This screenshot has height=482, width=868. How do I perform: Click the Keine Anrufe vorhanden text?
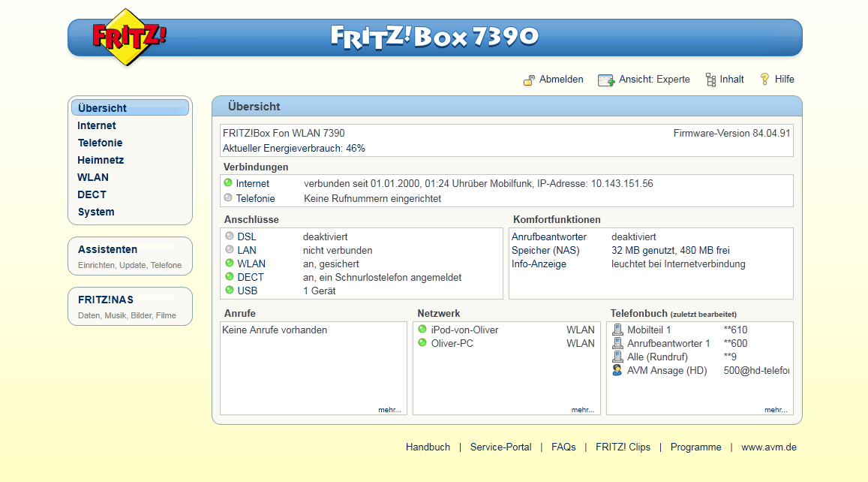(275, 330)
